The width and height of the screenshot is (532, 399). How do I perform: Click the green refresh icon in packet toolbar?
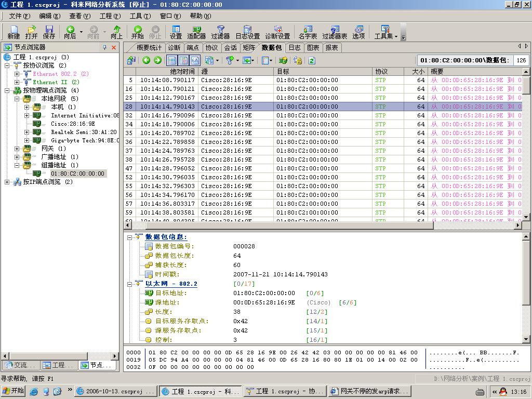click(x=312, y=60)
